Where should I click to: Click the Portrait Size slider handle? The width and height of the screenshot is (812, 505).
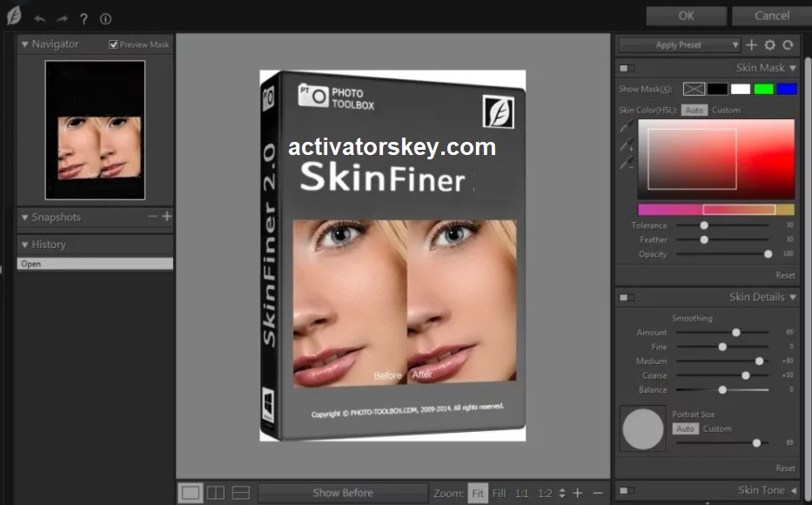tap(756, 443)
